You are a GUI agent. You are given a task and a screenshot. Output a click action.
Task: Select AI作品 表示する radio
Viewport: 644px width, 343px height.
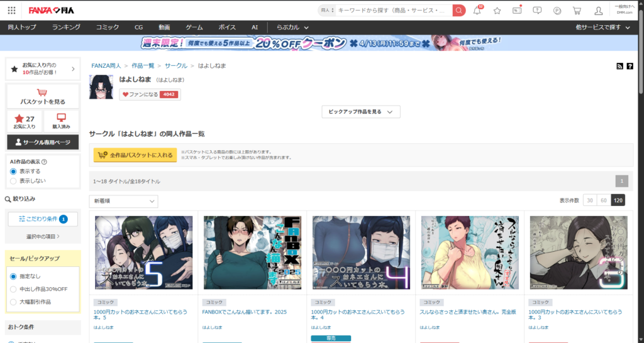coord(14,171)
